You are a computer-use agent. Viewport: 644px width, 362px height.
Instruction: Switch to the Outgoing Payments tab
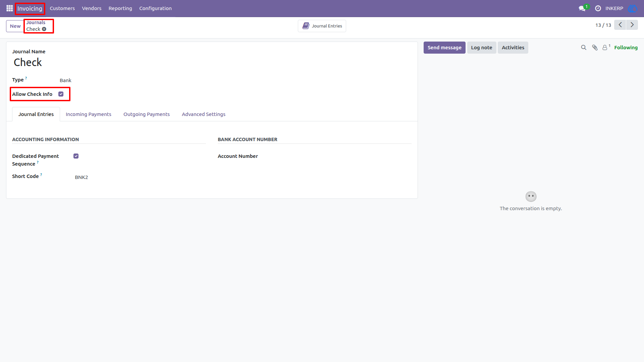(147, 114)
